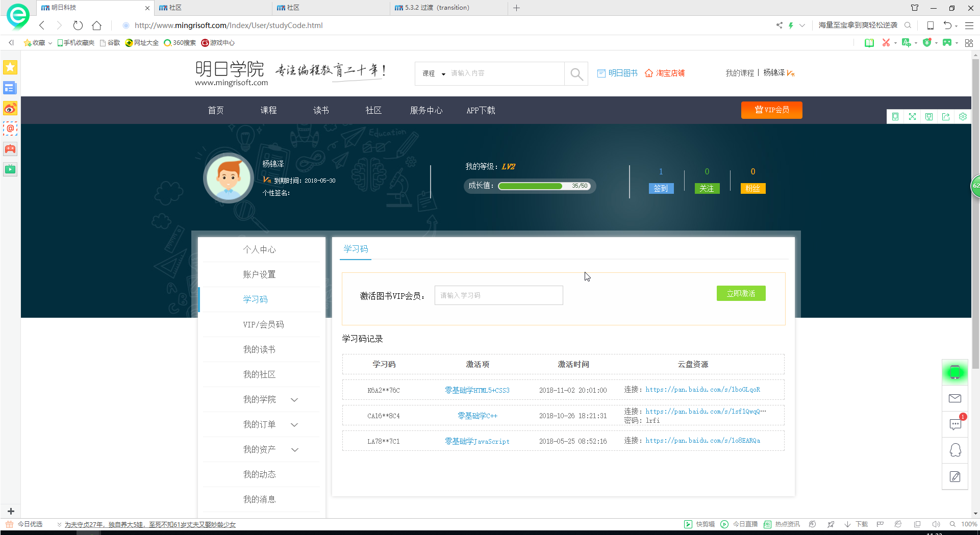980x535 pixels.
Task: Open 个人中心 in sidebar
Action: click(x=259, y=249)
